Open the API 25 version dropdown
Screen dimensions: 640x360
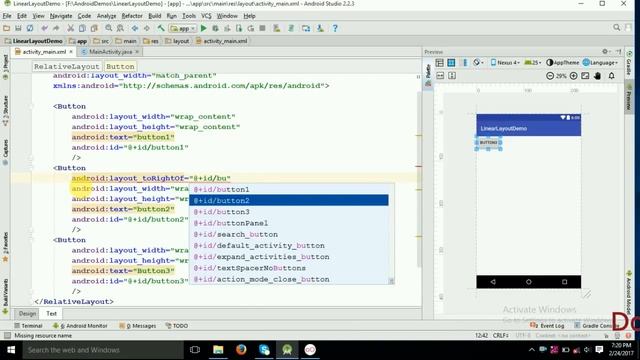pos(532,62)
